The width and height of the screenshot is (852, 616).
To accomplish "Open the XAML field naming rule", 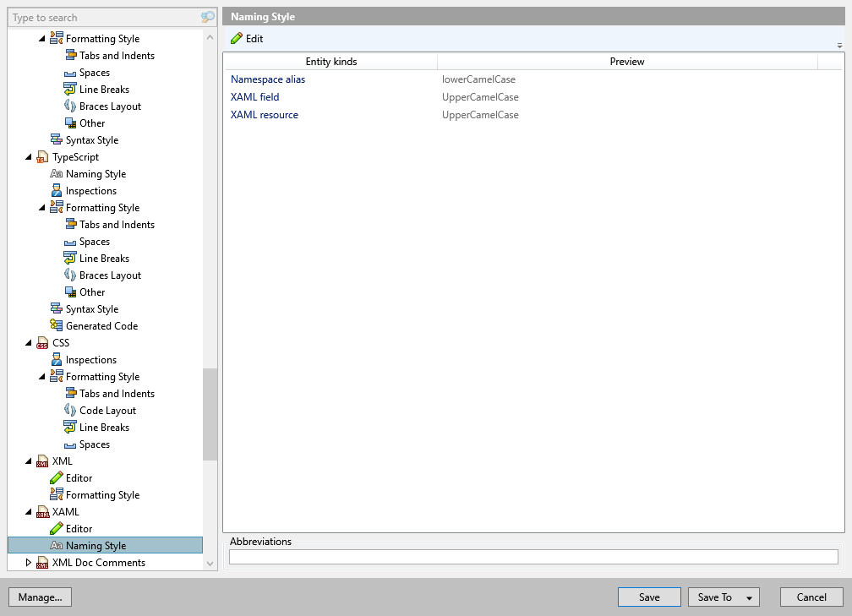I will (x=254, y=97).
